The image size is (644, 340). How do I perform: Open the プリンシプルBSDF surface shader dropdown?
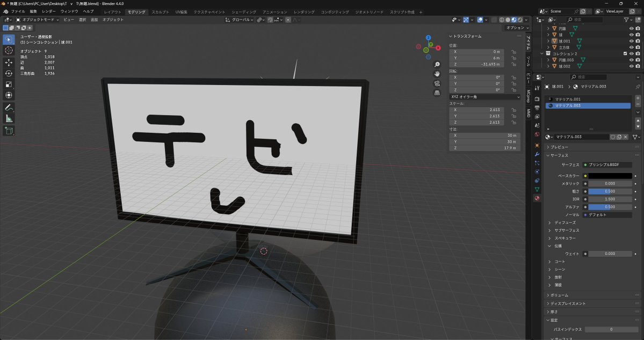click(x=607, y=165)
